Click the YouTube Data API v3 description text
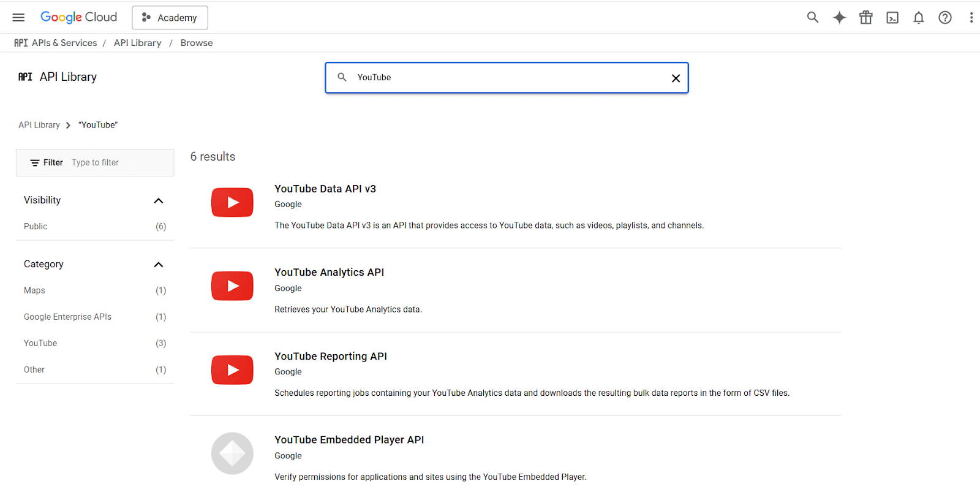The image size is (980, 492). click(x=489, y=225)
